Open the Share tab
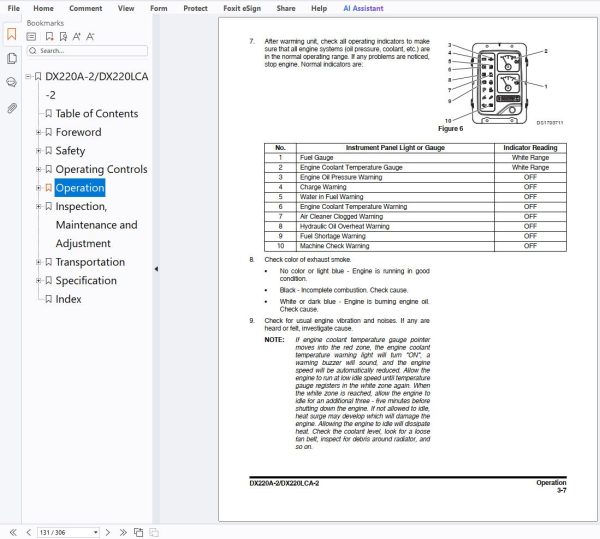Image resolution: width=600 pixels, height=539 pixels. pyautogui.click(x=286, y=8)
